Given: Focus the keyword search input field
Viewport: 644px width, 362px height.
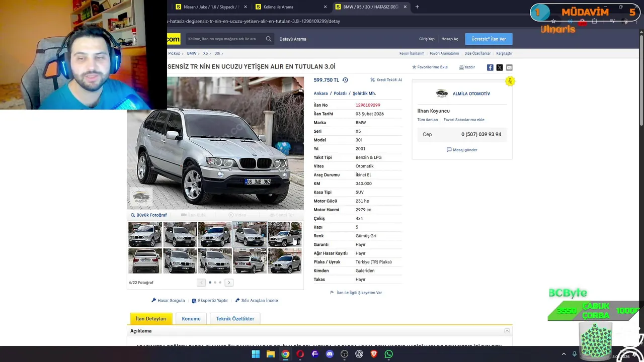Looking at the screenshot, I should [224, 39].
